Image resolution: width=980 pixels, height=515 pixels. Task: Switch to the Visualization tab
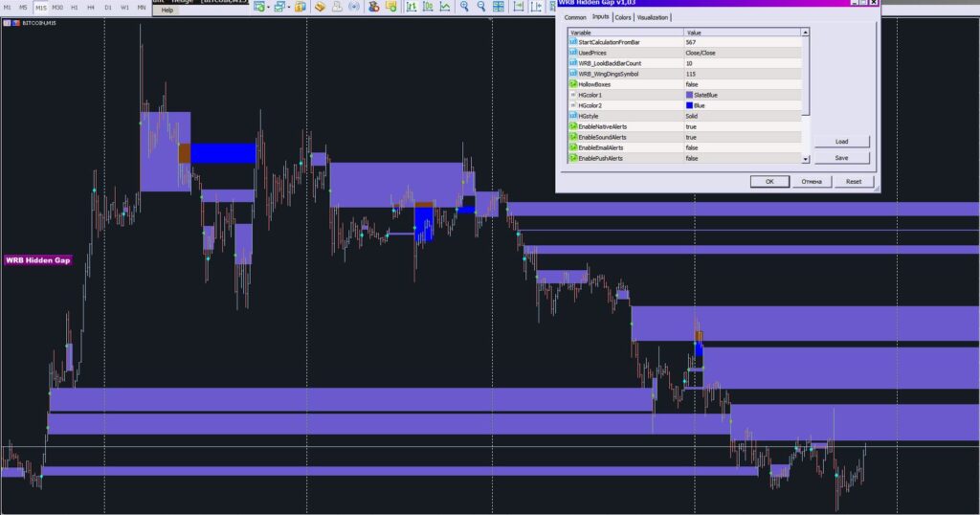click(x=653, y=17)
